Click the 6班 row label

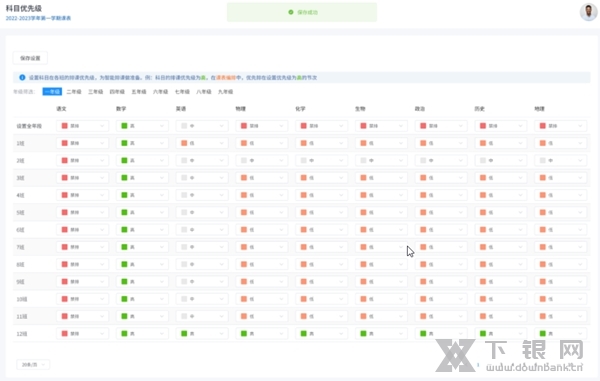20,230
